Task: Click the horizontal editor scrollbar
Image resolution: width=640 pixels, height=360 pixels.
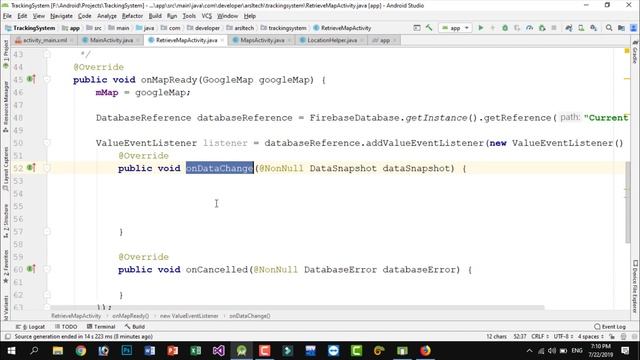Action: 297,307
